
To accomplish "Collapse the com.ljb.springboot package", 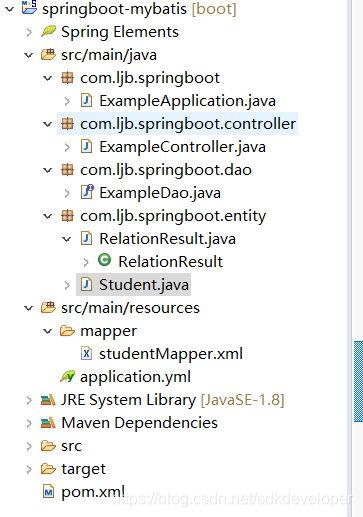I will (x=48, y=78).
